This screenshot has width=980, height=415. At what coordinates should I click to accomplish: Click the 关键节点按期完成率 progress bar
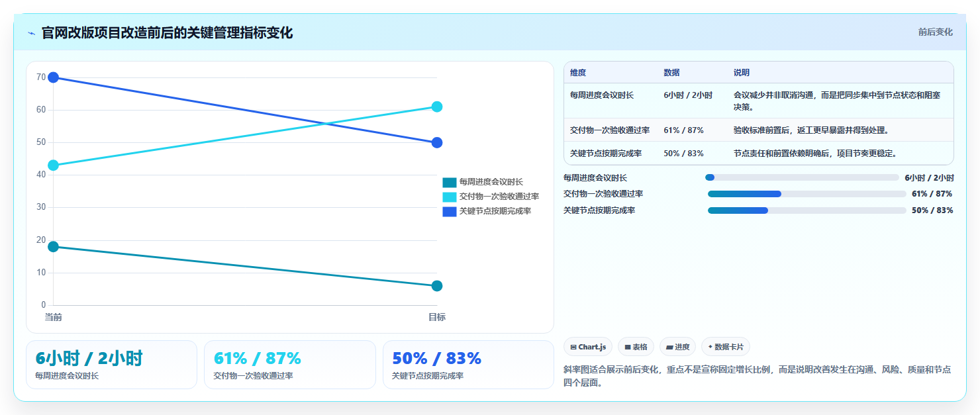[x=807, y=210]
